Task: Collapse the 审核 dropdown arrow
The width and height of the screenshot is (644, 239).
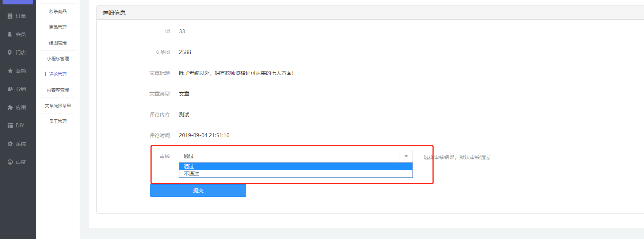Action: point(406,156)
